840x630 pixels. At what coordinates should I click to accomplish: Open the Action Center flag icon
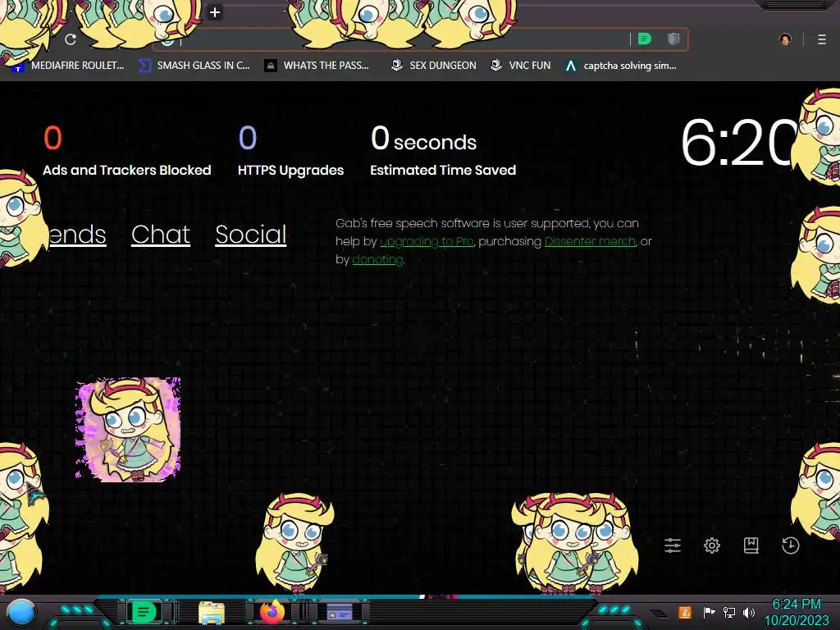[709, 612]
